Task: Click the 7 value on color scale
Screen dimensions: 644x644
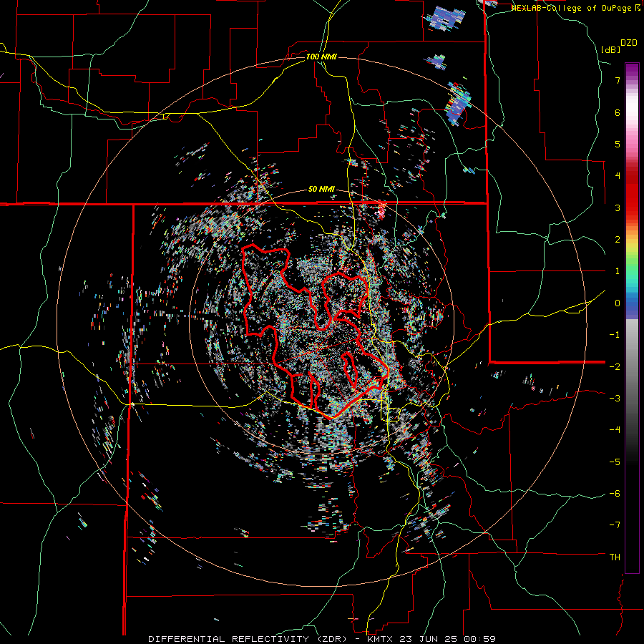Action: click(x=618, y=80)
